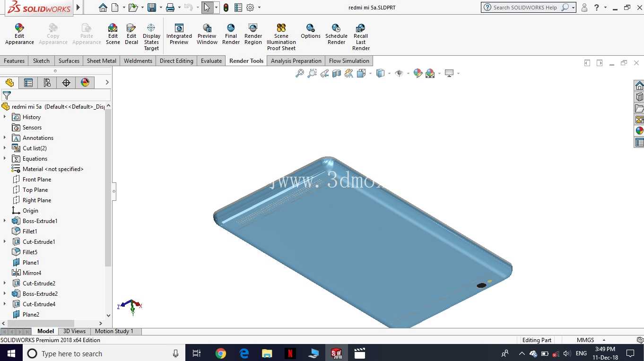The image size is (644, 361).
Task: Click Zoom to Fit icon
Action: tap(299, 73)
